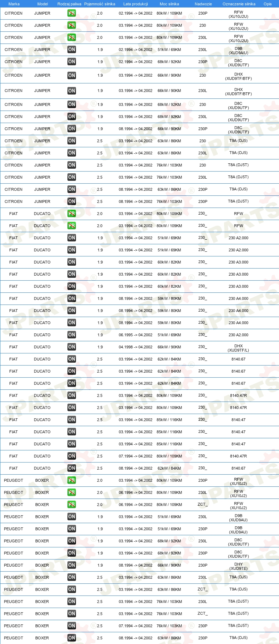Click the Oznaczenie silnika column header

239,4
